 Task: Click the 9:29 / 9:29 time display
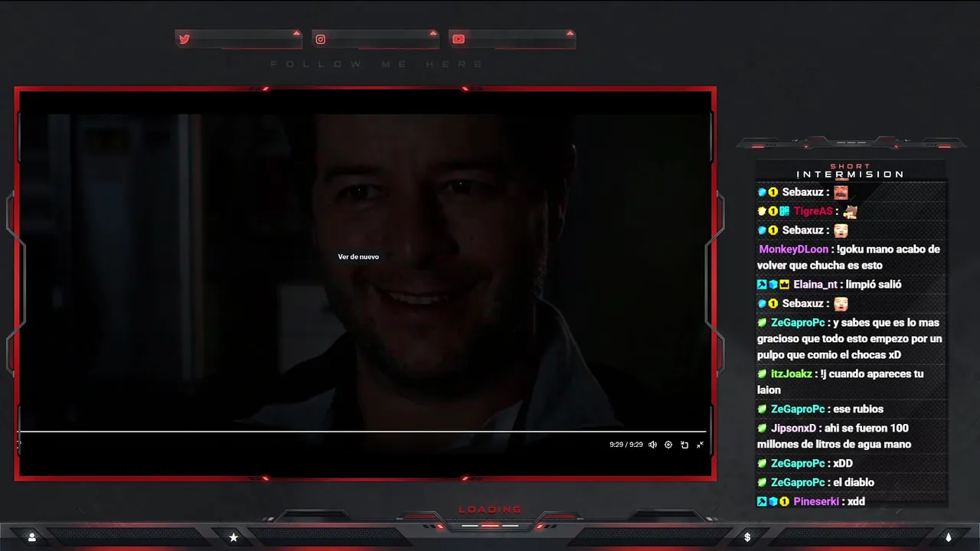click(626, 445)
